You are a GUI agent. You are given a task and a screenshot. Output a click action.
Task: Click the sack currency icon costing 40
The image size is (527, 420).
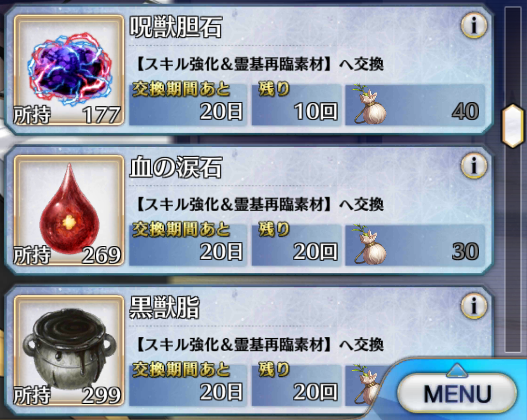point(369,104)
